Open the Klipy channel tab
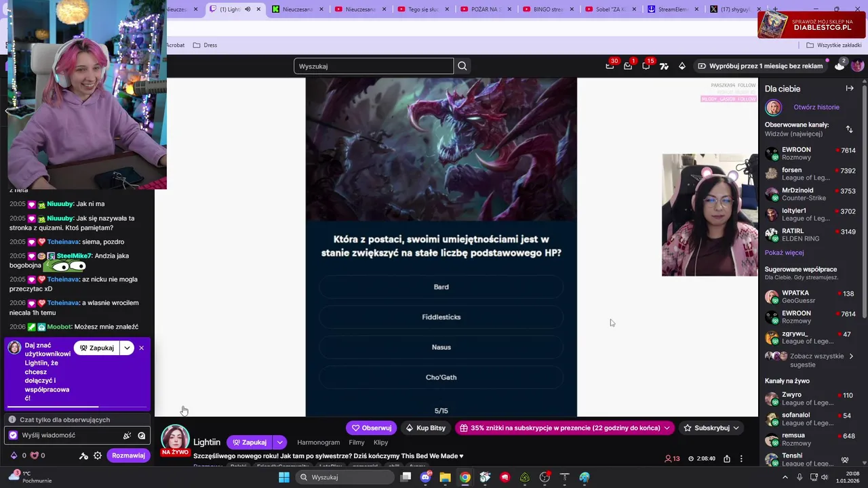This screenshot has height=488, width=868. [380, 443]
